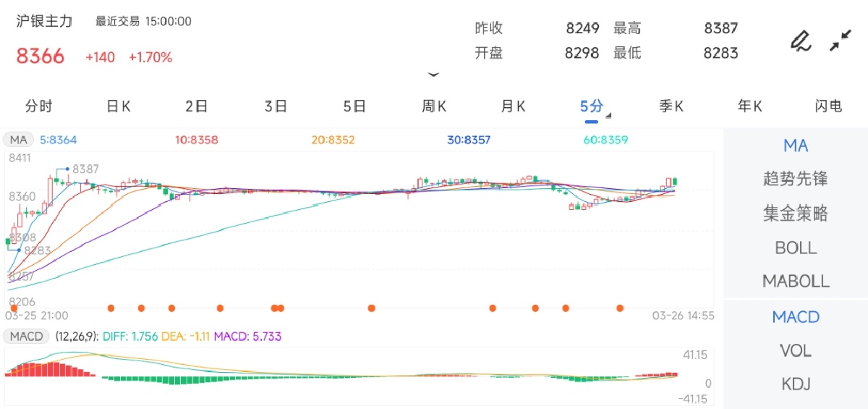868x409 pixels.
Task: Switch to the 分时 chart tab
Action: tap(38, 106)
